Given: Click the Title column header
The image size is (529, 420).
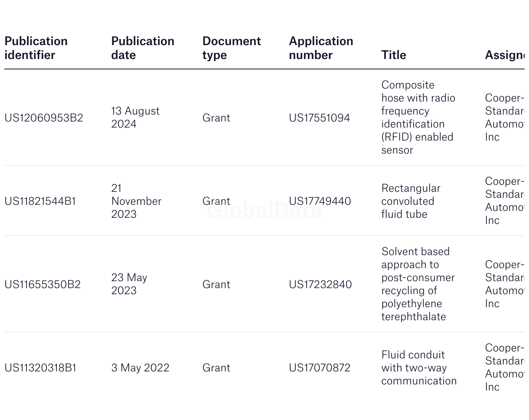Looking at the screenshot, I should point(394,55).
